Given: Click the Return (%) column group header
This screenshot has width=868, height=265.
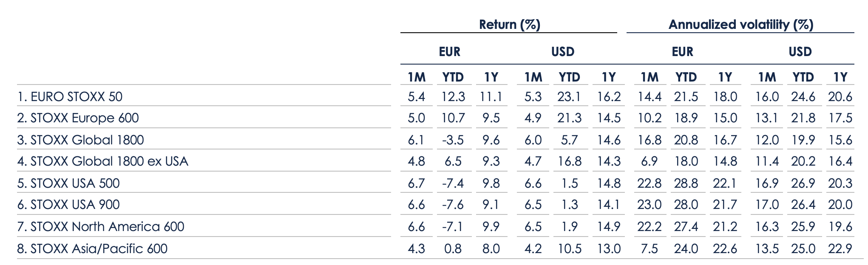Looking at the screenshot, I should 509,24.
